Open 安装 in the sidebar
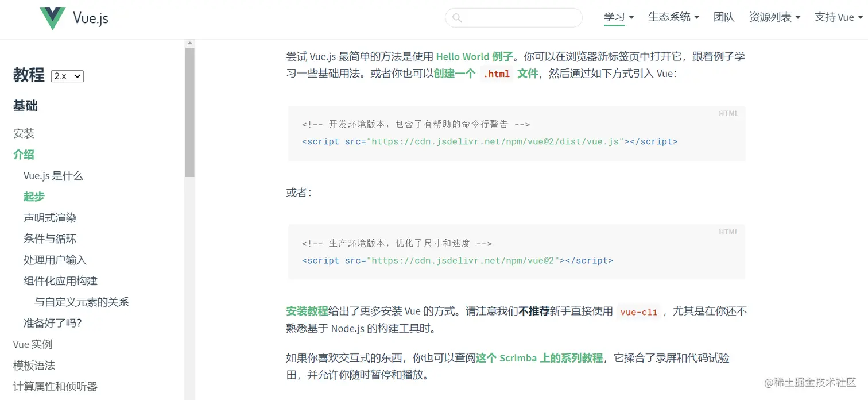This screenshot has width=868, height=400. coord(24,133)
